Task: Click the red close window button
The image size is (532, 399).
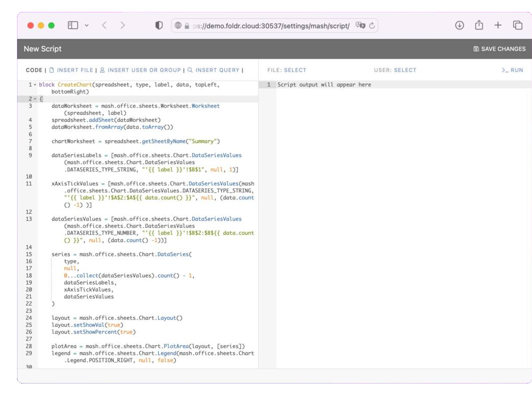Action: [x=30, y=25]
